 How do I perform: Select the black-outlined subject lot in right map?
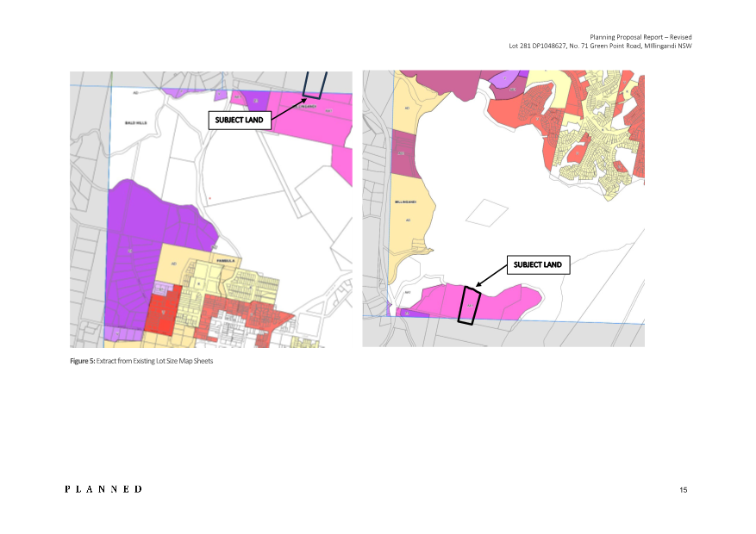pyautogui.click(x=468, y=305)
